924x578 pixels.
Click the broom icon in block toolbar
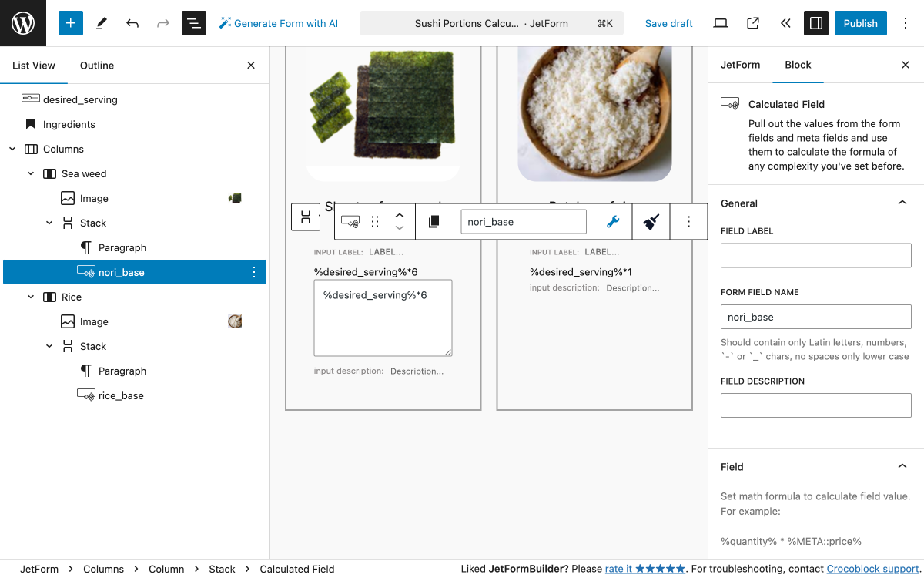[651, 222]
